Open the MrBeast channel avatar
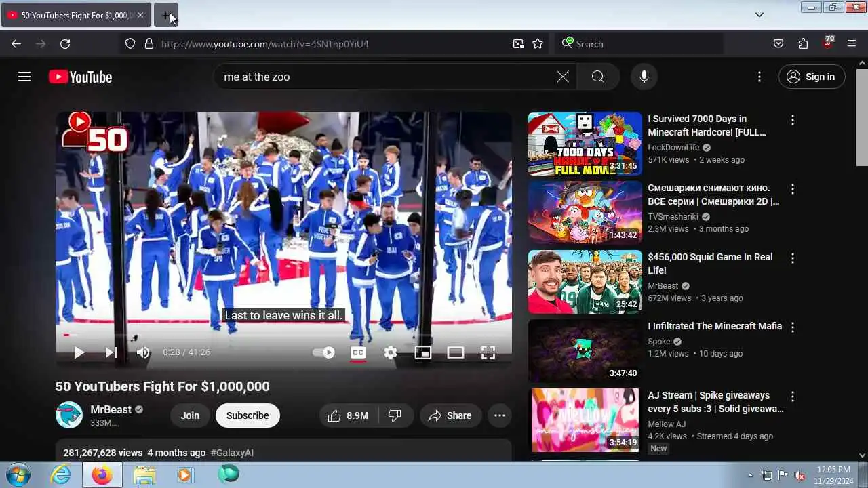 (x=69, y=415)
